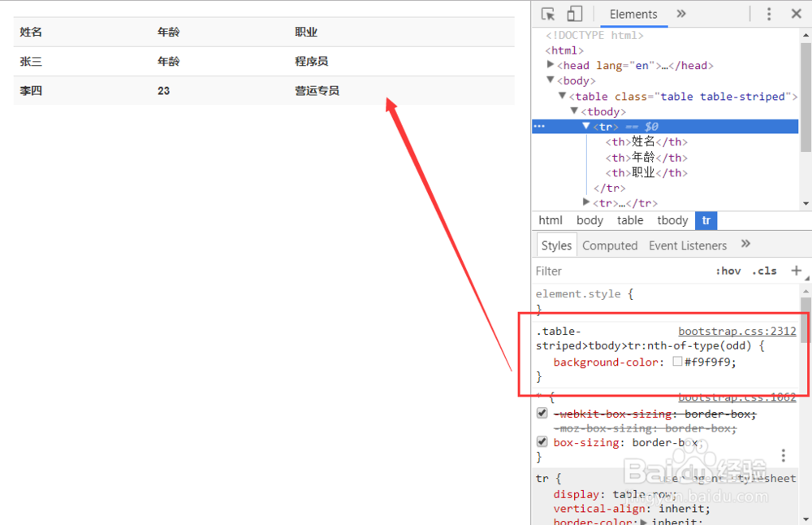The width and height of the screenshot is (812, 525).
Task: Expand the head element in DOM tree
Action: coord(550,65)
